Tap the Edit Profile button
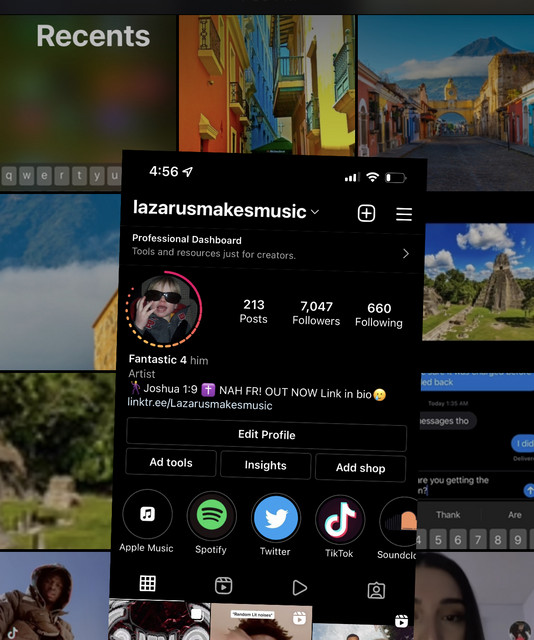 [x=267, y=434]
